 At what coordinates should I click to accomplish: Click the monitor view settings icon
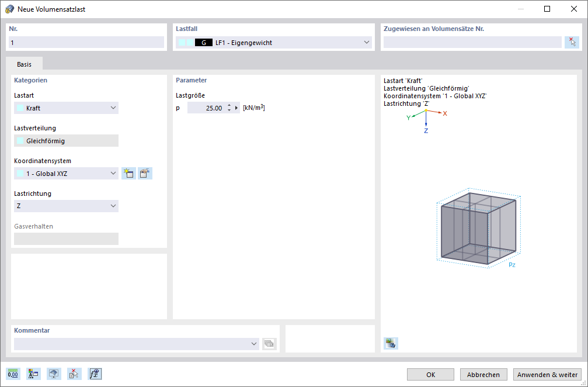(54, 374)
